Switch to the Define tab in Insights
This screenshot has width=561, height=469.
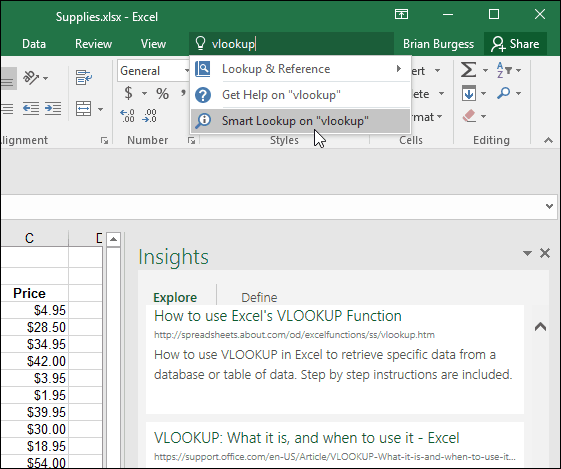259,297
